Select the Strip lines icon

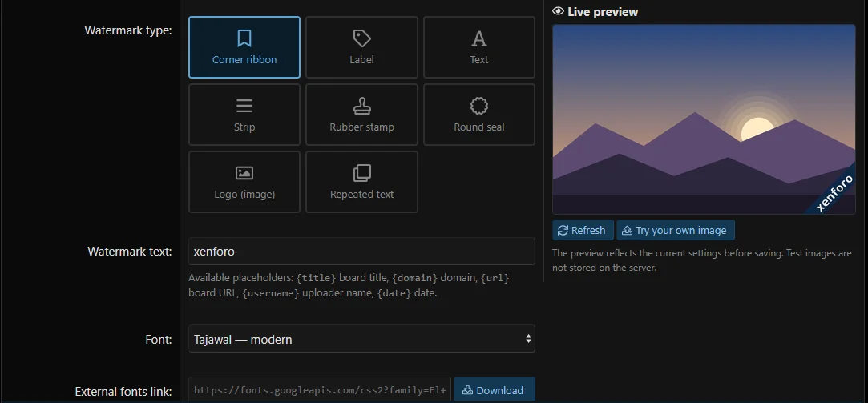[244, 106]
